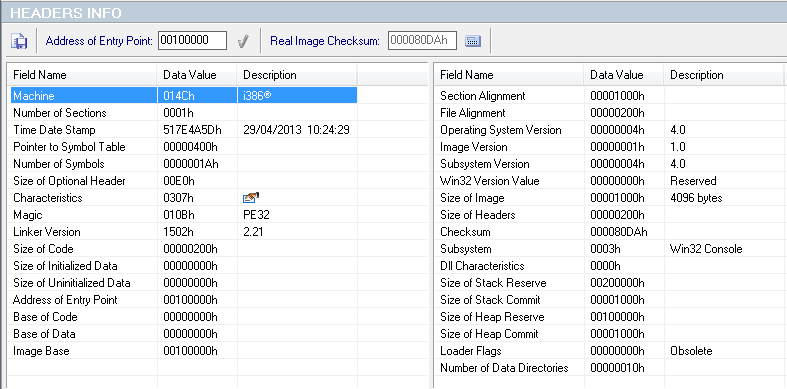Select the Image Version row
This screenshot has height=389, width=787.
(610, 147)
